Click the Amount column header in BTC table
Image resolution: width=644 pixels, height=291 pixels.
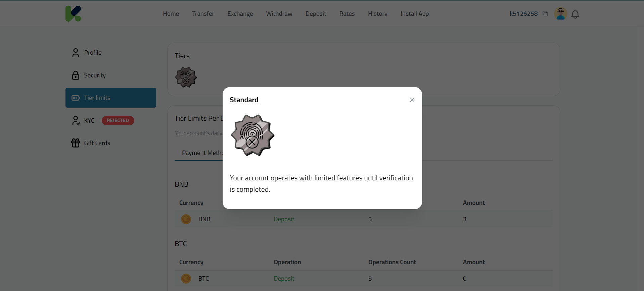[x=474, y=262]
